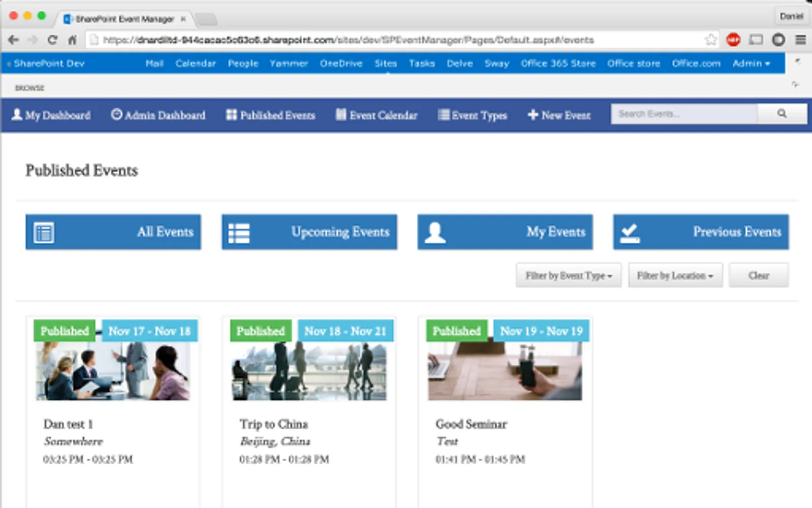Open Mail in the SharePoint top bar
The height and width of the screenshot is (508, 812).
click(154, 63)
